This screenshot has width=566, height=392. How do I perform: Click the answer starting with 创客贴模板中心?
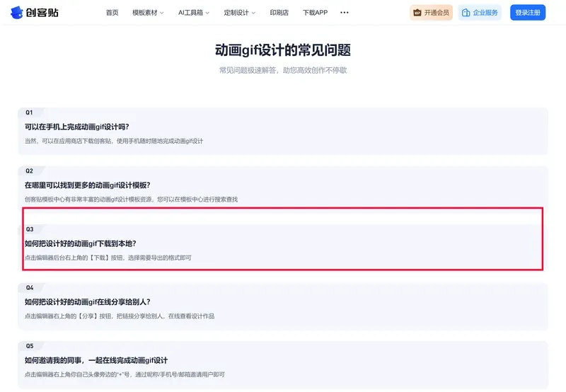point(131,200)
